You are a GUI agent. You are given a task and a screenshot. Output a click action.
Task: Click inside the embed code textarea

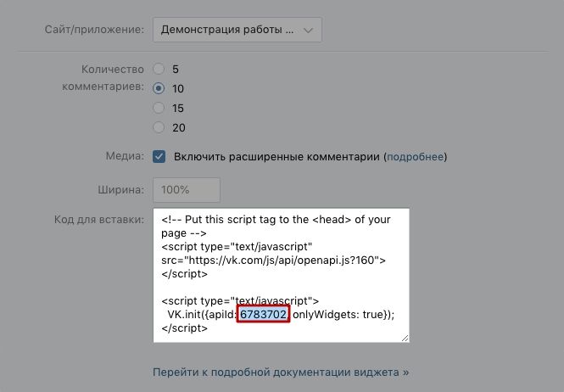coord(281,275)
